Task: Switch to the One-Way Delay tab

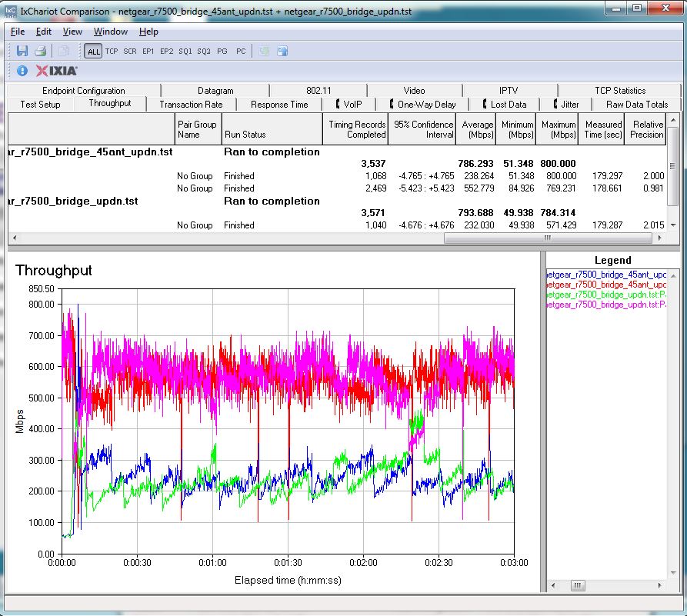Action: tap(423, 105)
